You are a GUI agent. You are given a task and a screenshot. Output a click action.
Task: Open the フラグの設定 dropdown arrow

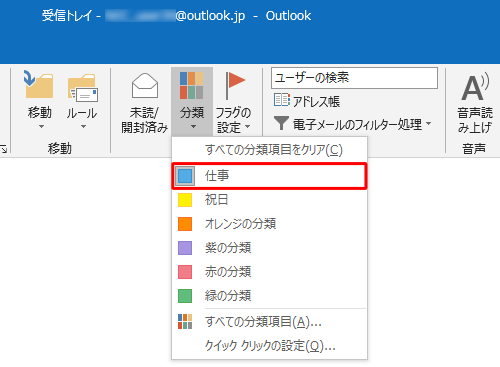click(248, 127)
